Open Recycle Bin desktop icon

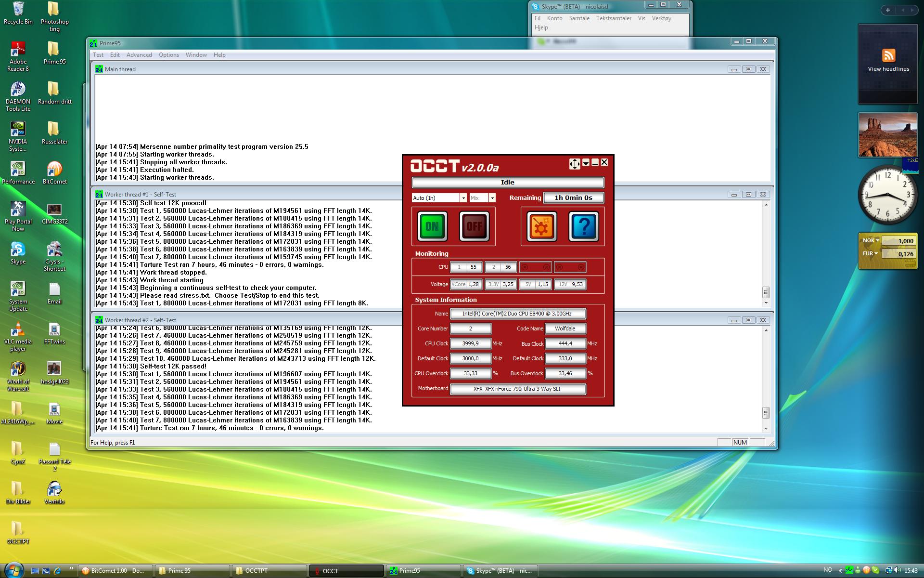(x=18, y=13)
